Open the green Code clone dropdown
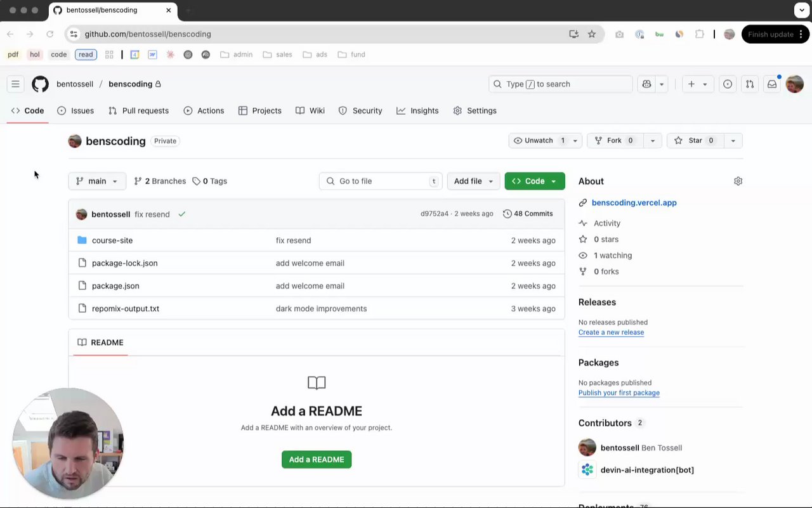 (x=535, y=181)
